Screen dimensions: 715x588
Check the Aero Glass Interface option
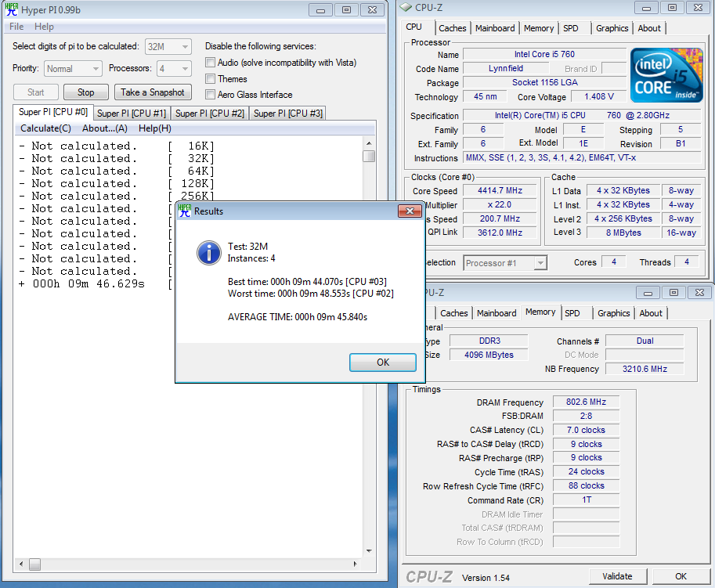(x=210, y=95)
